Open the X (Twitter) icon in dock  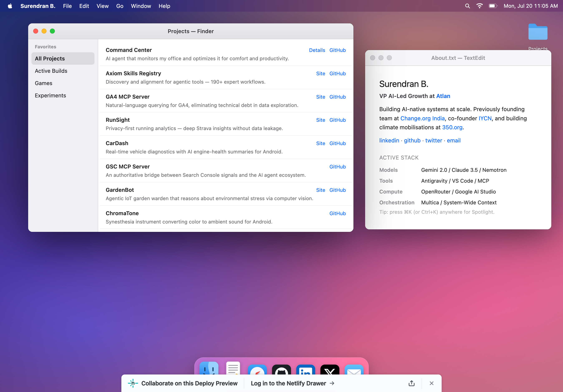click(x=330, y=370)
